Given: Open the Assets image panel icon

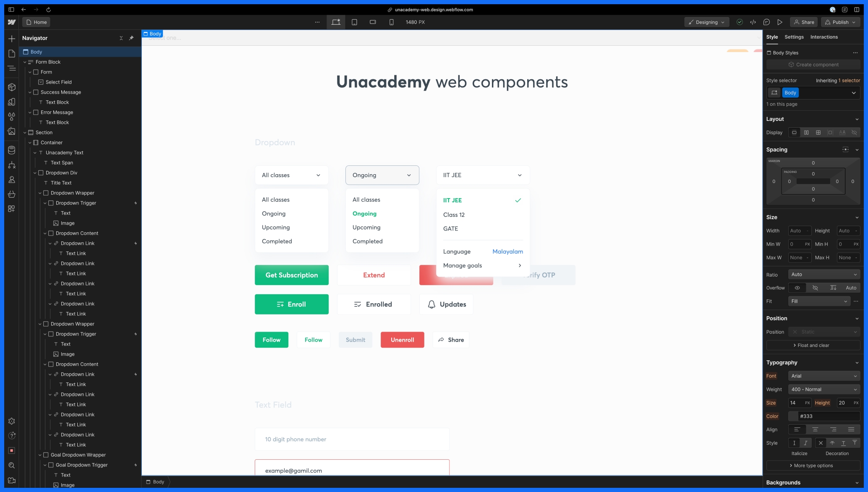Looking at the screenshot, I should (12, 131).
